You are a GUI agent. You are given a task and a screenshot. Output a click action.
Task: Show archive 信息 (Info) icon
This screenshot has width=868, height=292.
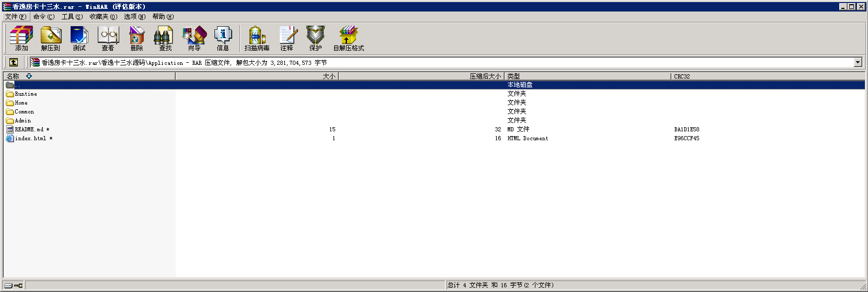pyautogui.click(x=223, y=38)
